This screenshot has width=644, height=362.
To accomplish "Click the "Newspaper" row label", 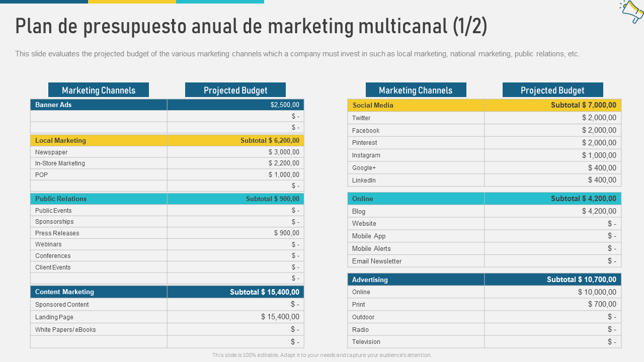I will pyautogui.click(x=51, y=152).
